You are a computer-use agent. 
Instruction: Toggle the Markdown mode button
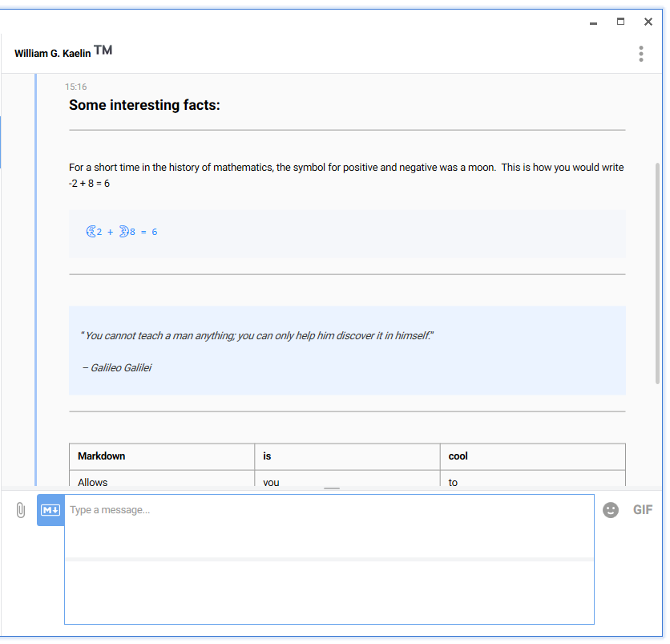(50, 510)
